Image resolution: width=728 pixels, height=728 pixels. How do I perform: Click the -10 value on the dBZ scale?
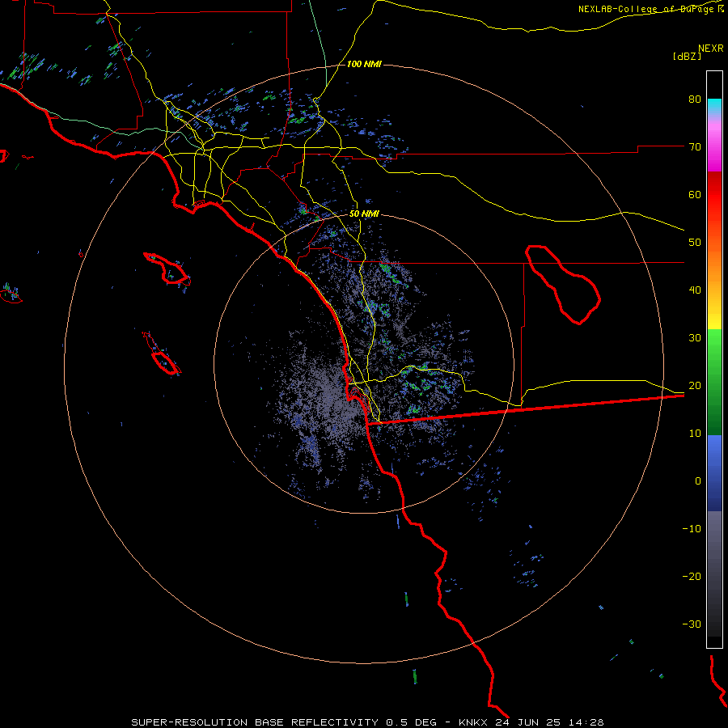coord(692,529)
